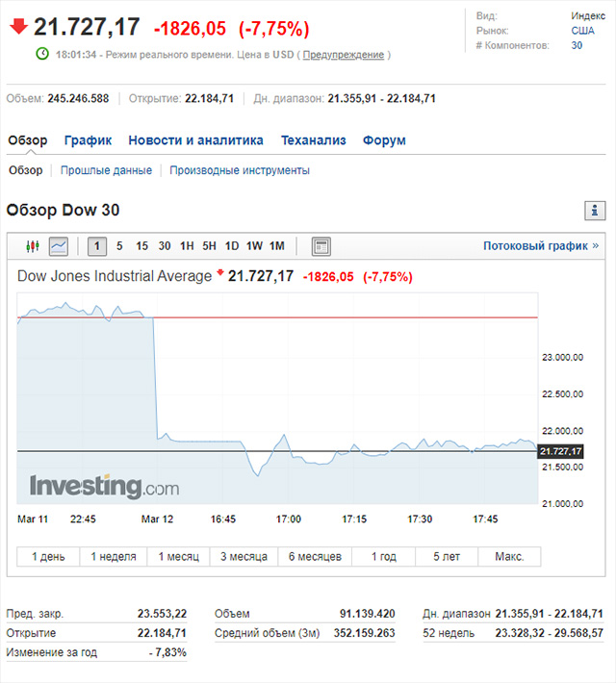Open the news overlay icon in chart toolbar
The image size is (616, 683).
(321, 246)
